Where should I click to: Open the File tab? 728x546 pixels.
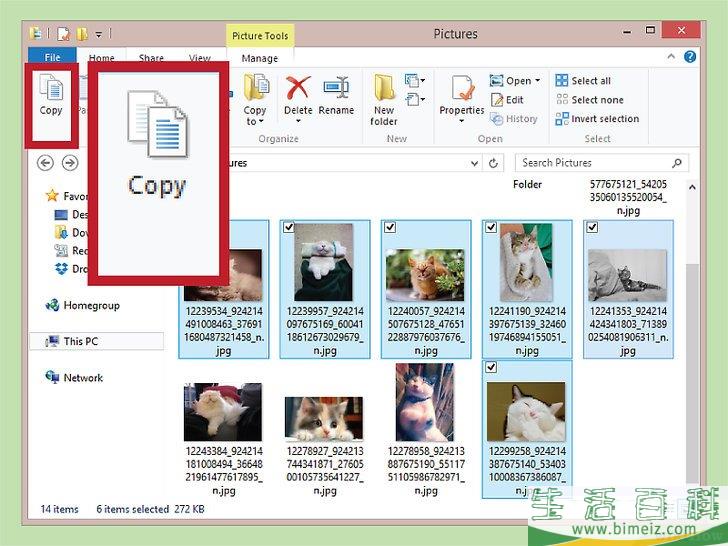pos(52,58)
